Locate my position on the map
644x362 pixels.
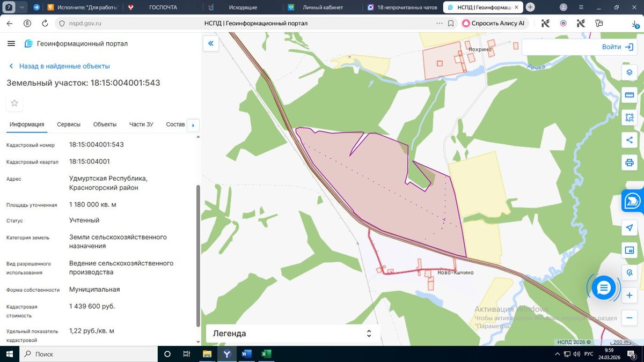point(630,228)
